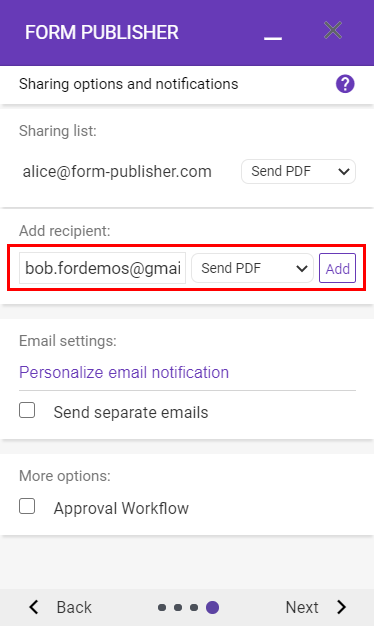The width and height of the screenshot is (374, 626).
Task: Click the right chevron beside Next
Action: click(x=342, y=607)
